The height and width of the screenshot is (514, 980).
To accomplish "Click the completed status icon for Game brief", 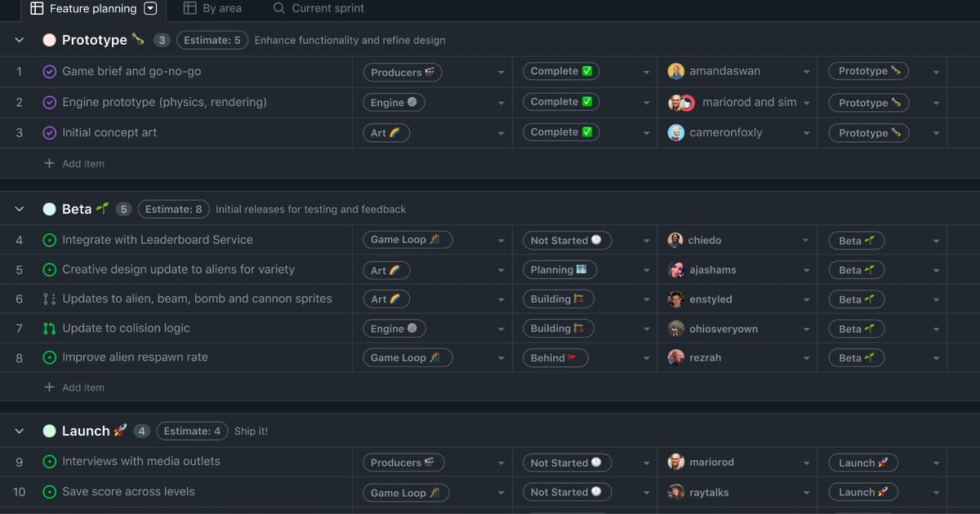I will pos(49,72).
